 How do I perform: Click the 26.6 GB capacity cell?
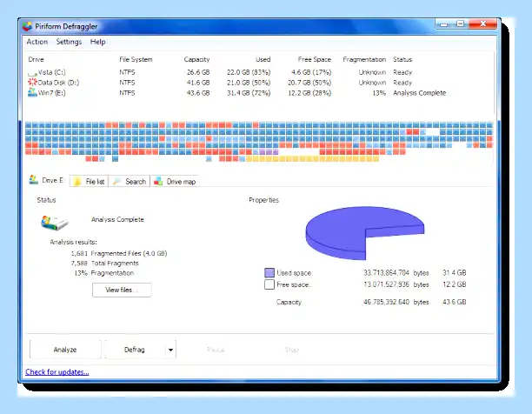pyautogui.click(x=198, y=72)
